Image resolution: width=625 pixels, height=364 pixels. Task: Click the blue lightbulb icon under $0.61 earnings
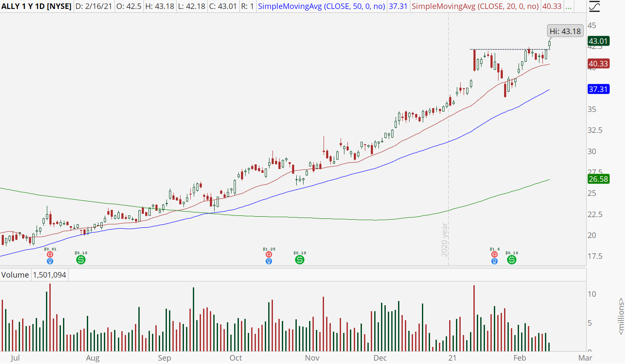[x=50, y=261]
